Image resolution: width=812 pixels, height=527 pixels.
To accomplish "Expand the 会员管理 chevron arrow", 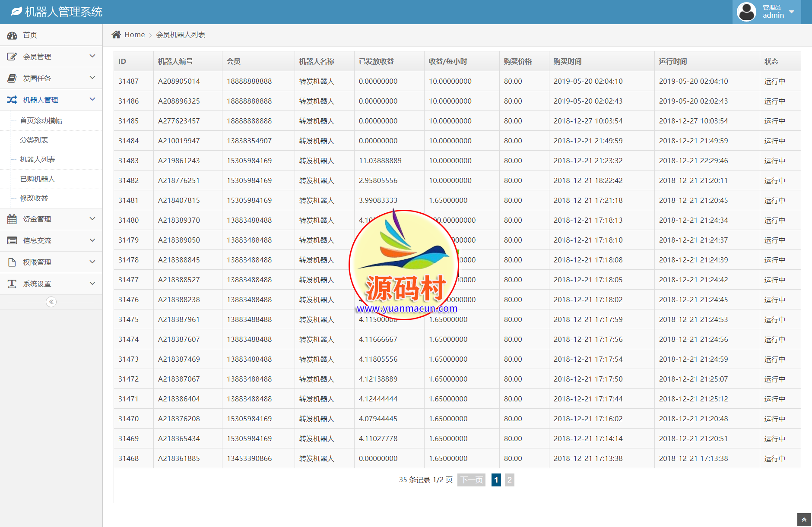I will [x=92, y=56].
